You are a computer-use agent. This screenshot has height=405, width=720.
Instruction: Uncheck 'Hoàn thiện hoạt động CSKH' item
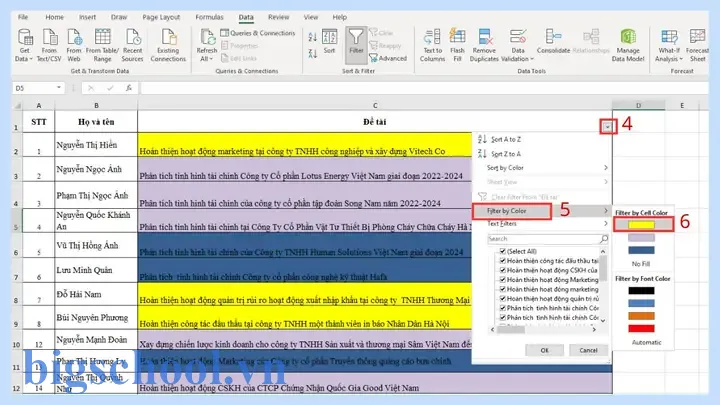(x=503, y=270)
